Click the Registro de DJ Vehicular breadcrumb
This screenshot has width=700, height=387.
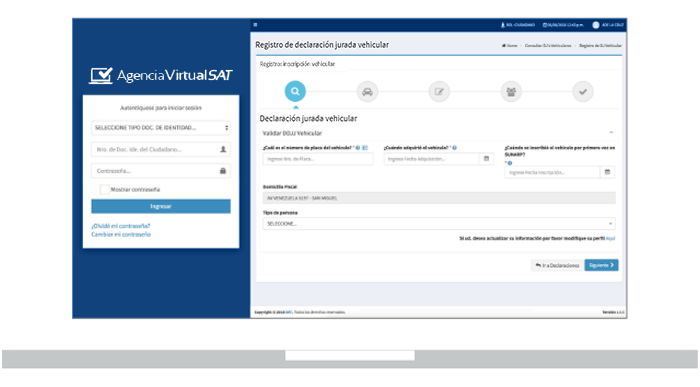point(600,46)
